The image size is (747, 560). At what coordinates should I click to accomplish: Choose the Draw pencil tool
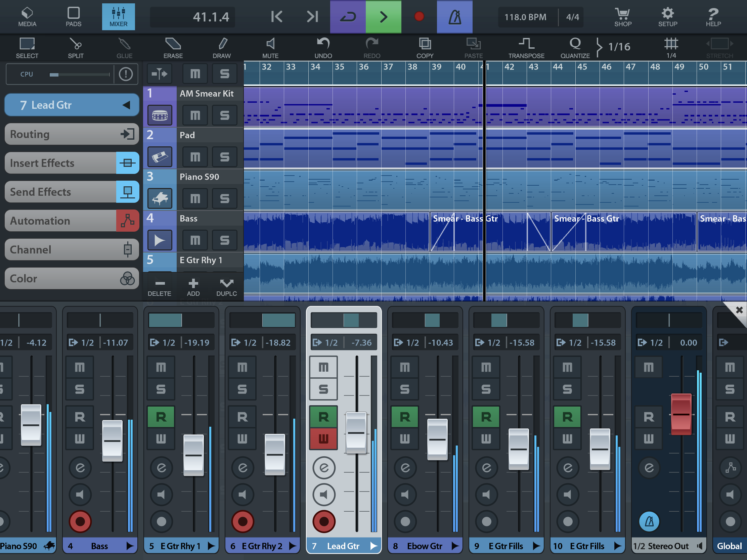(222, 48)
